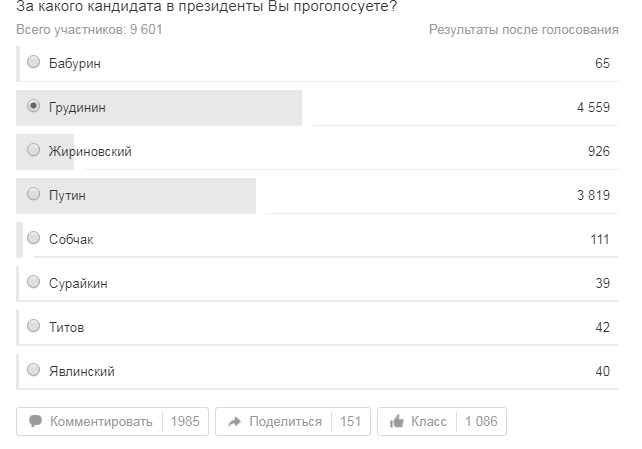Click the Грудинин result progress bar
Image resolution: width=642 pixels, height=449 pixels.
(159, 108)
